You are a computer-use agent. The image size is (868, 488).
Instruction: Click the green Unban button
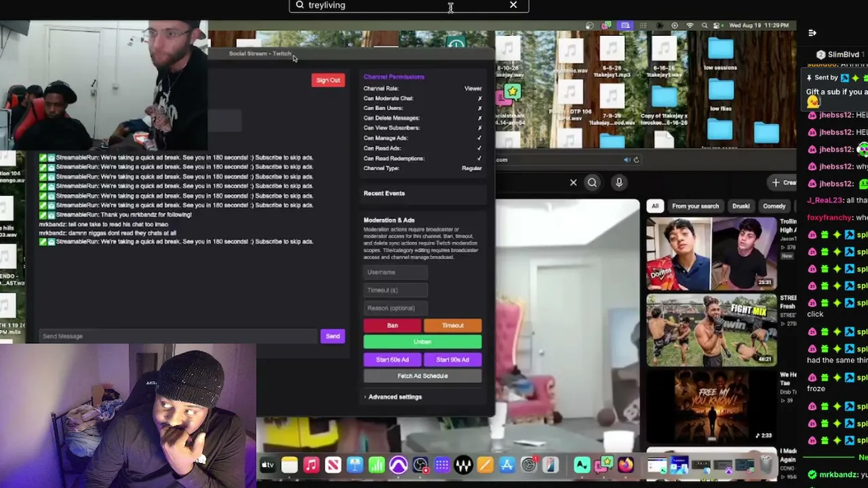pyautogui.click(x=422, y=342)
